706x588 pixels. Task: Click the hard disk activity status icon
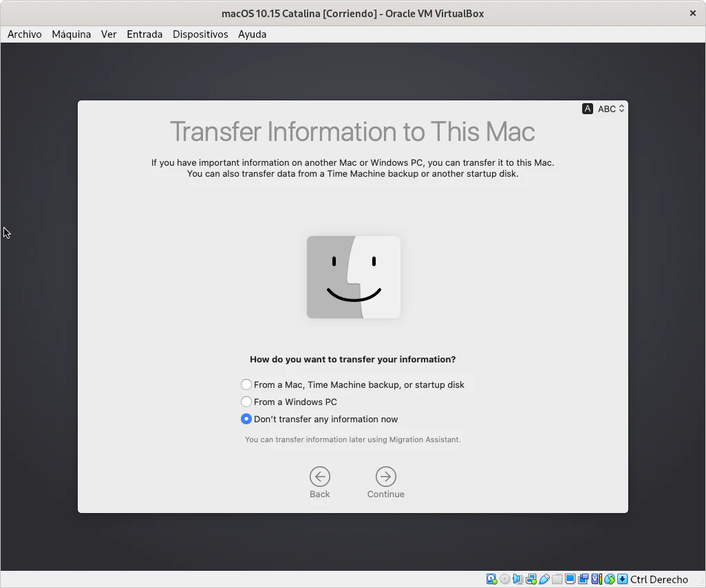491,579
